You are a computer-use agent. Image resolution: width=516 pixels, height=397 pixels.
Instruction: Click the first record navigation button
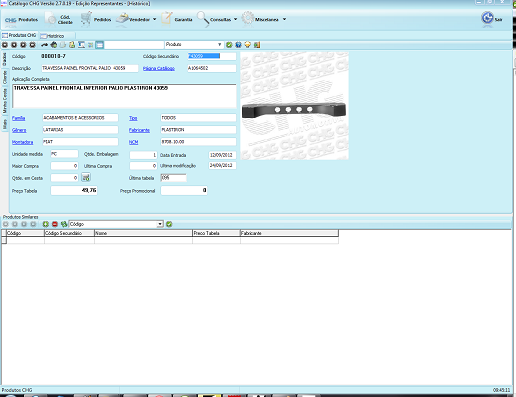click(x=5, y=45)
